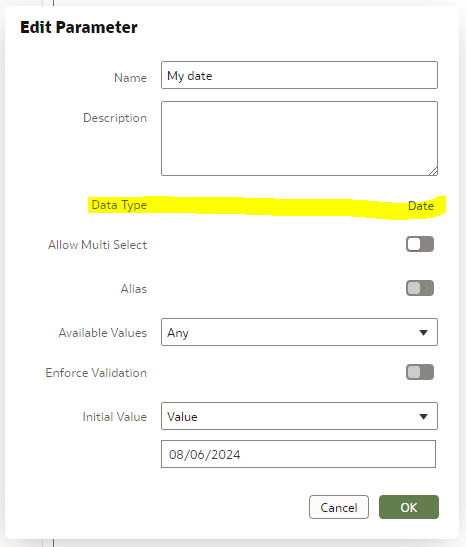Click the Initial Value label
Viewport: 466px width, 547px height.
[x=114, y=417]
